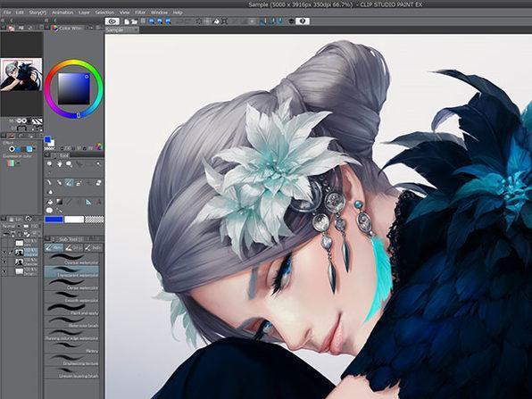Open the View menu
This screenshot has width=532, height=399.
(124, 12)
